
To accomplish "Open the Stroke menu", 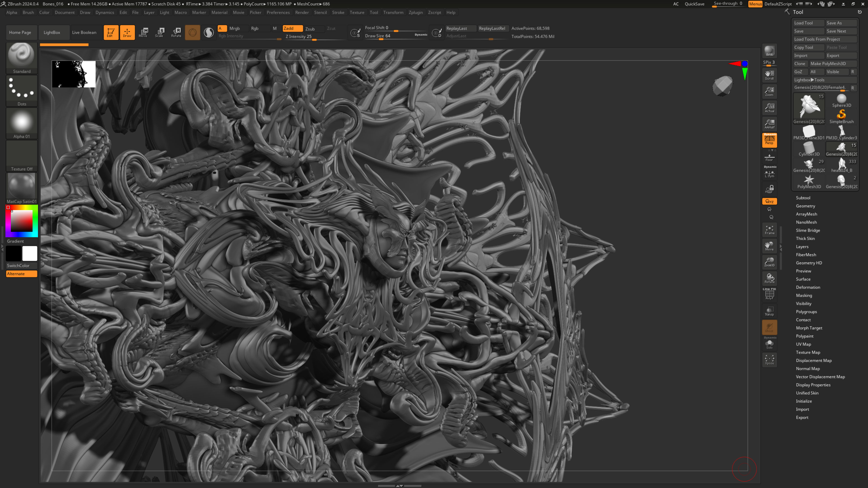I will click(x=338, y=12).
